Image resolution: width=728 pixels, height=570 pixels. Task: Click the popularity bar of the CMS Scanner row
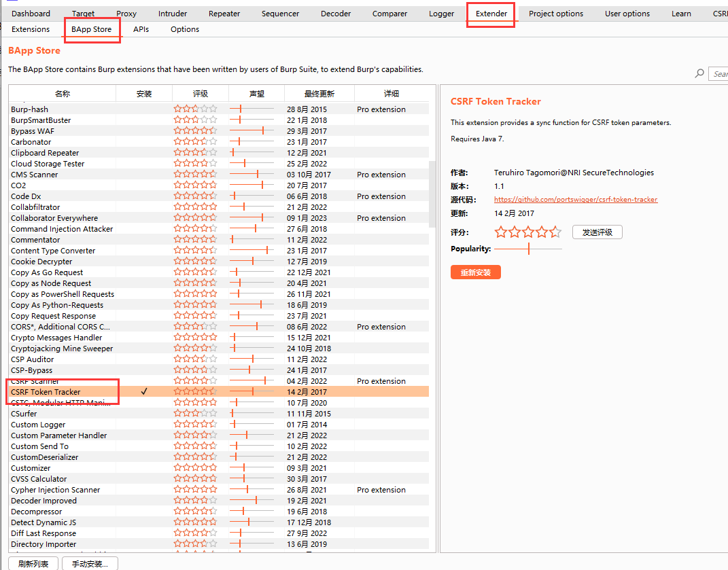point(252,175)
